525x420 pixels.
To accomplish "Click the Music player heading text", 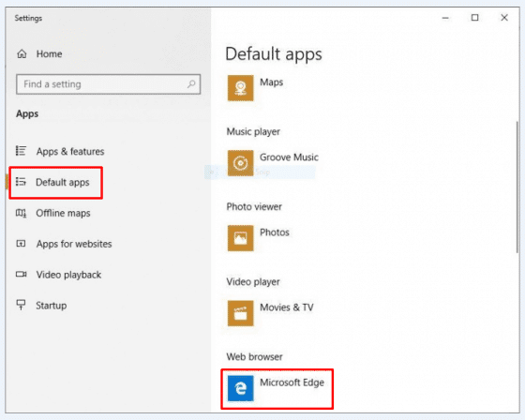I will [253, 131].
